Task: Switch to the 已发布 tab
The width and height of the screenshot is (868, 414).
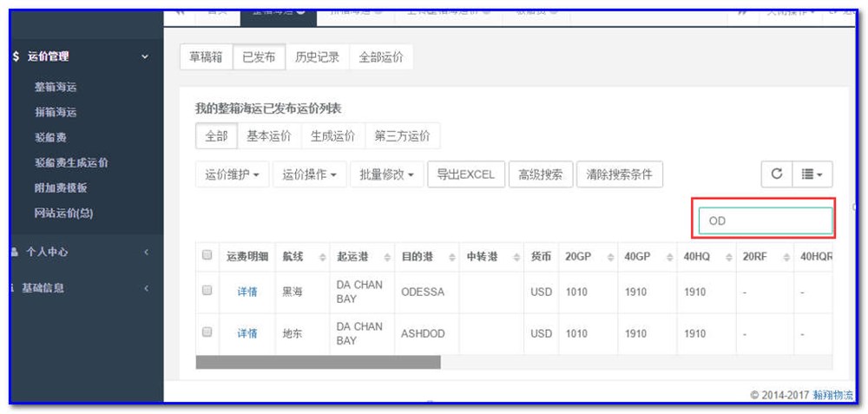Action: pos(259,57)
